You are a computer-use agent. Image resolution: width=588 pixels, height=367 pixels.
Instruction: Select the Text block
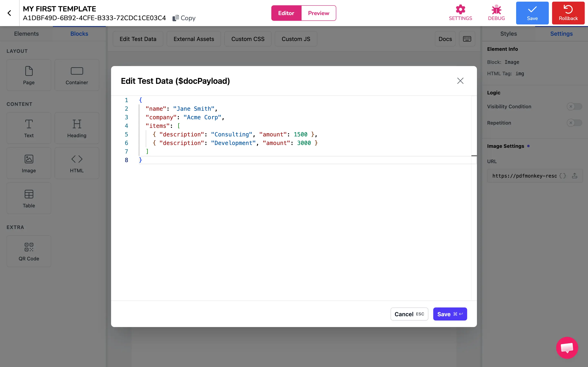point(28,128)
